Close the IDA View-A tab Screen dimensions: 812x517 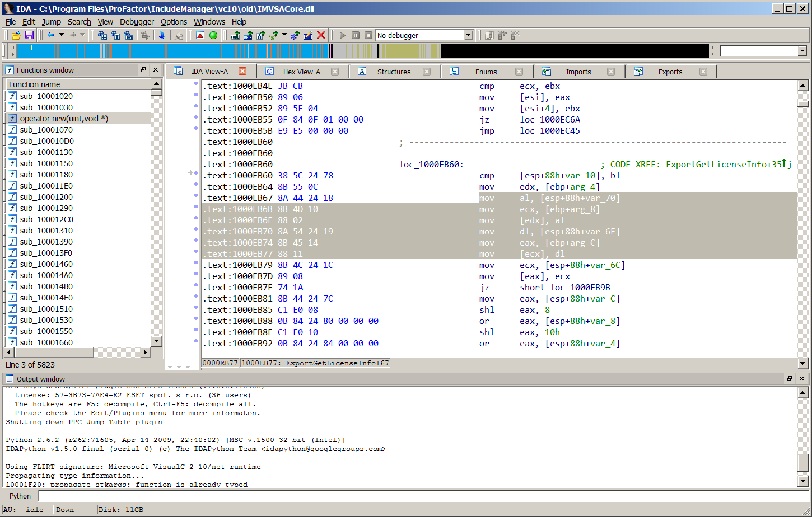(242, 71)
